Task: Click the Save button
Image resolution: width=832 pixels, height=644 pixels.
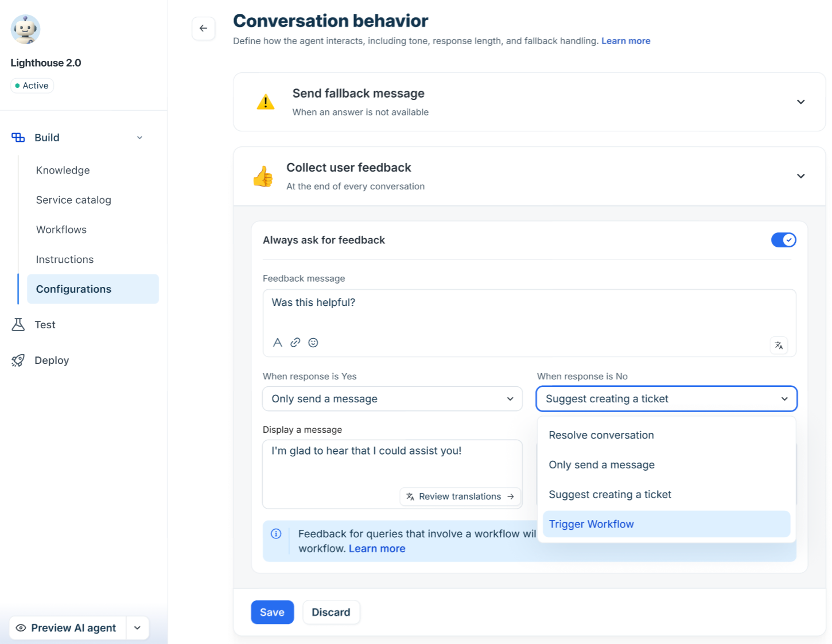Action: (273, 612)
